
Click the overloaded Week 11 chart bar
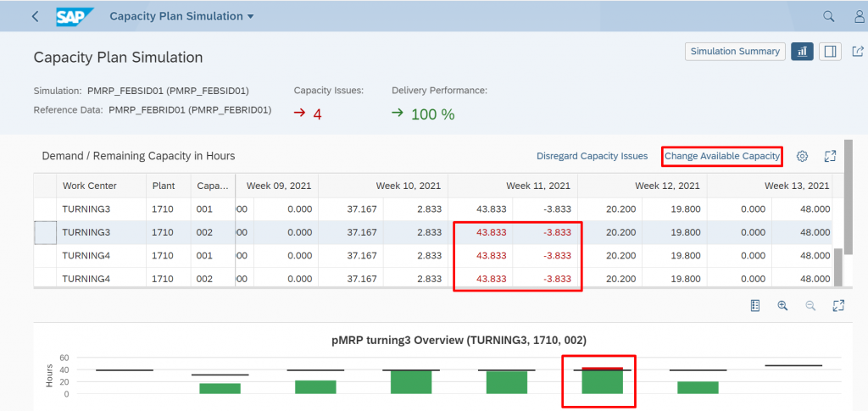click(603, 380)
